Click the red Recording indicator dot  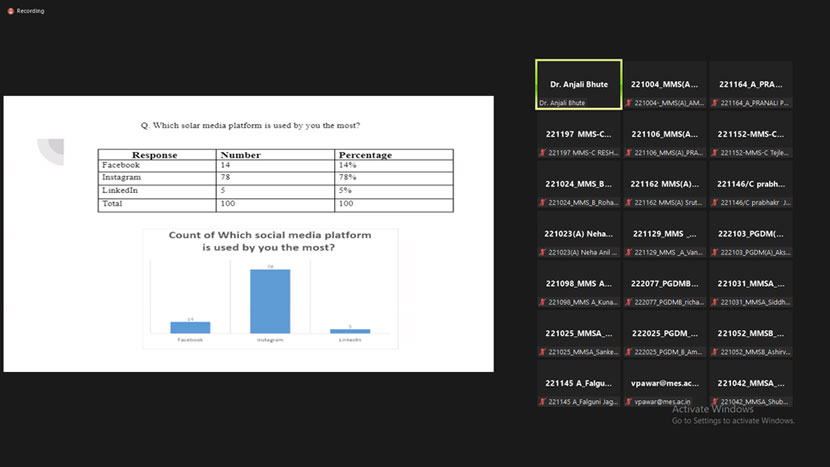click(x=10, y=11)
